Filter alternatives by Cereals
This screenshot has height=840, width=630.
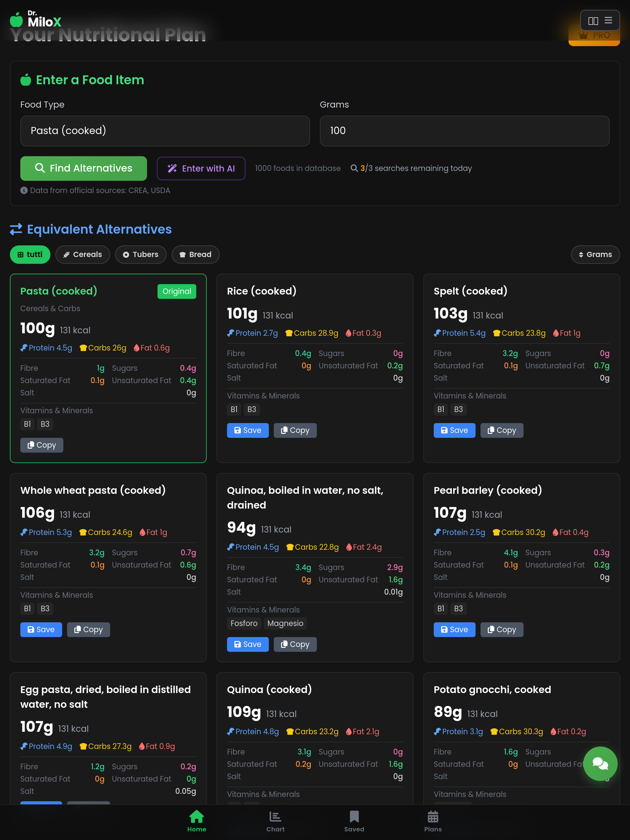[82, 255]
